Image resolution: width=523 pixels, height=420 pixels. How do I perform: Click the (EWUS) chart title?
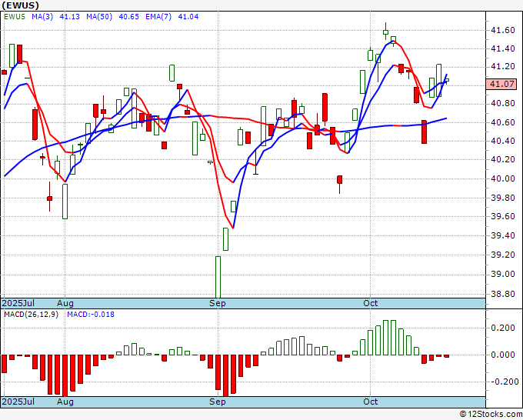(x=20, y=5)
